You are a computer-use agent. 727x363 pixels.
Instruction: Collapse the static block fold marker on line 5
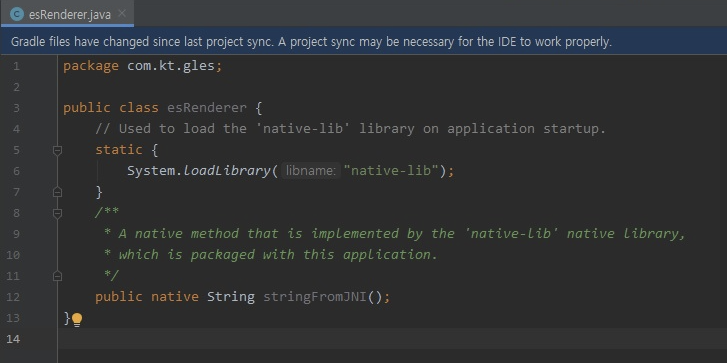57,150
